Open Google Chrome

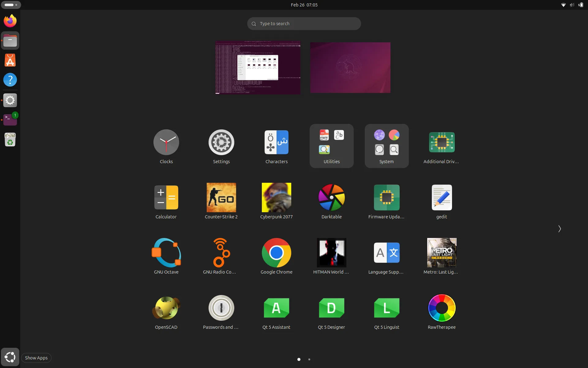[x=276, y=253]
